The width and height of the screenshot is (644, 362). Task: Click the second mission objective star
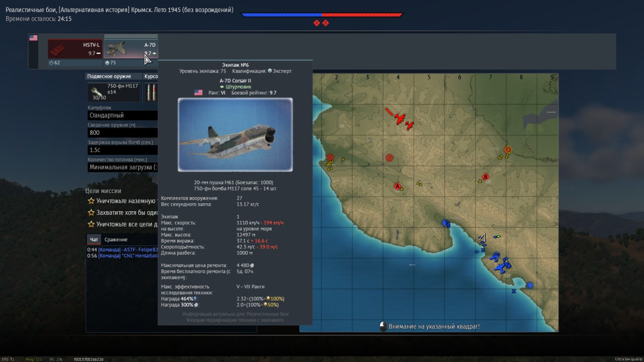coord(91,213)
